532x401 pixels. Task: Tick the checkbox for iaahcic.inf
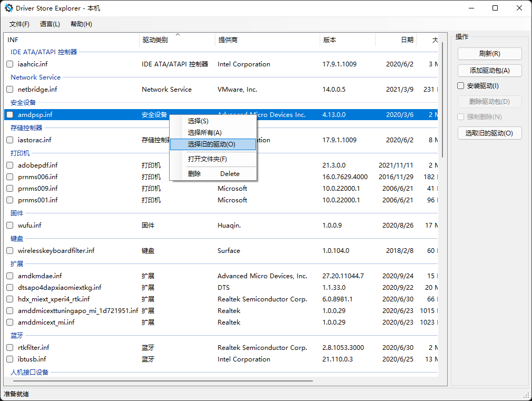click(10, 64)
